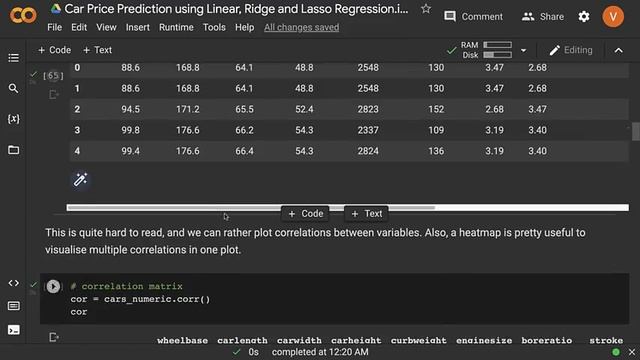The image size is (640, 360).
Task: Collapse the header with the chevron
Action: pyautogui.click(x=618, y=50)
